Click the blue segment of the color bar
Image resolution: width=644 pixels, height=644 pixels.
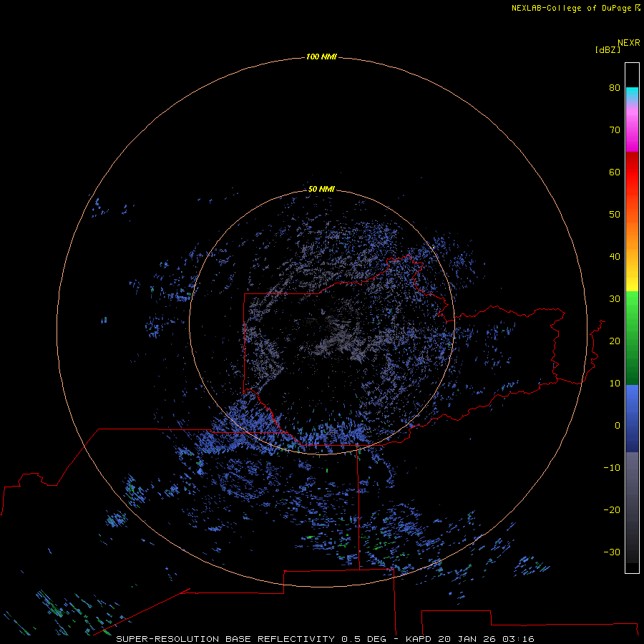pyautogui.click(x=632, y=419)
